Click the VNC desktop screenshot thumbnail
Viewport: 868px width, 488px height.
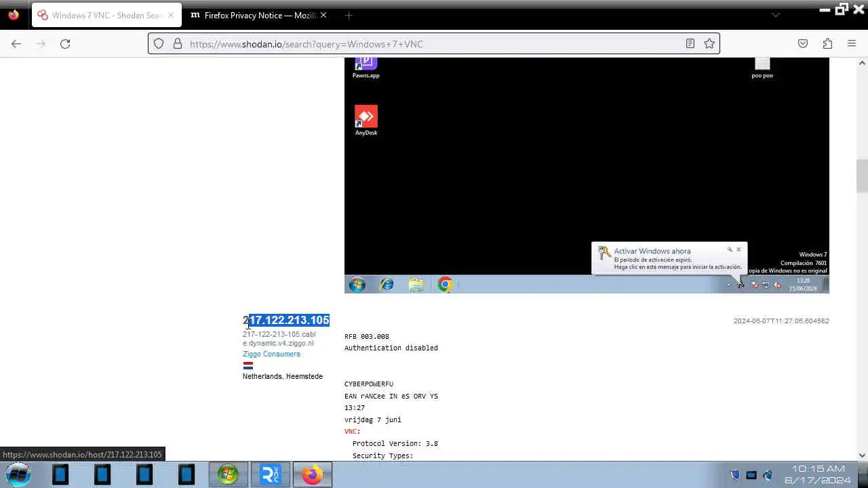tap(587, 175)
